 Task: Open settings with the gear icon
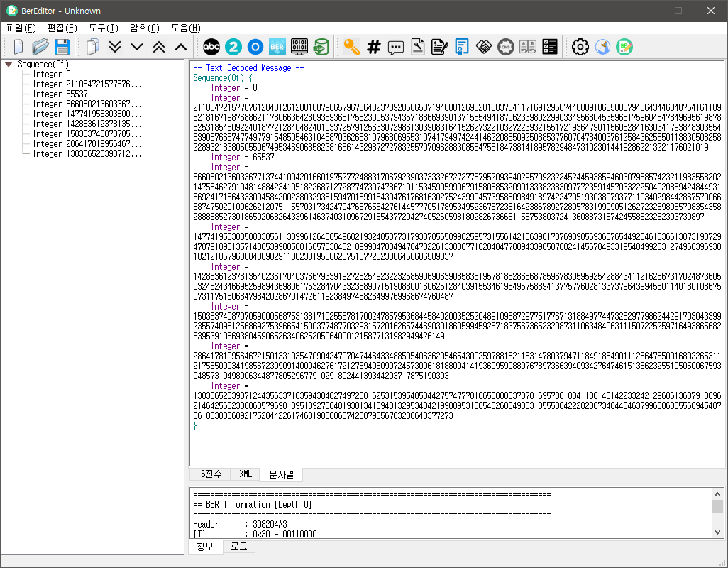coord(580,47)
